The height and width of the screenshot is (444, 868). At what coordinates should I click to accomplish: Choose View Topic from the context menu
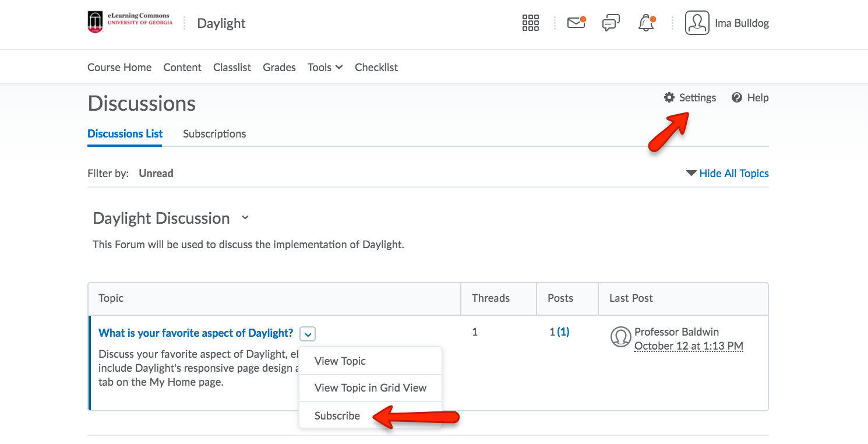point(371,361)
